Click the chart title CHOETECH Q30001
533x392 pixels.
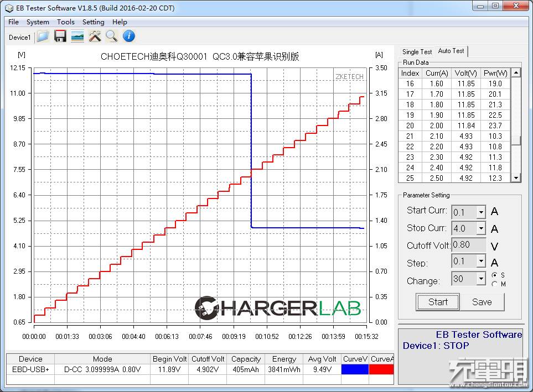tap(200, 56)
